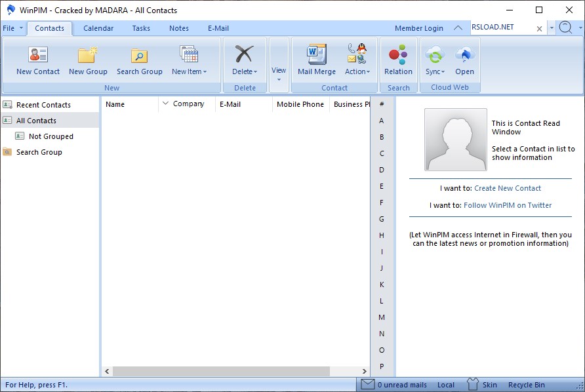Click the Skin shirt icon
Viewport: 585px width, 392px height.
coord(472,384)
